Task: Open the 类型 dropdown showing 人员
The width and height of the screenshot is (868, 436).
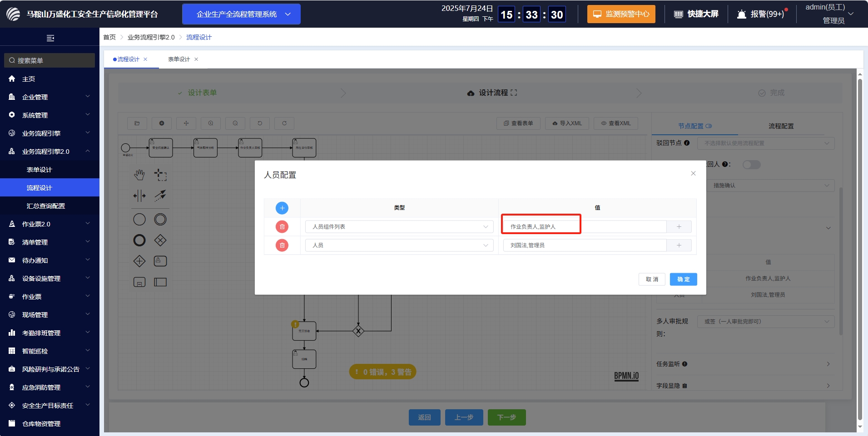Action: (x=399, y=245)
